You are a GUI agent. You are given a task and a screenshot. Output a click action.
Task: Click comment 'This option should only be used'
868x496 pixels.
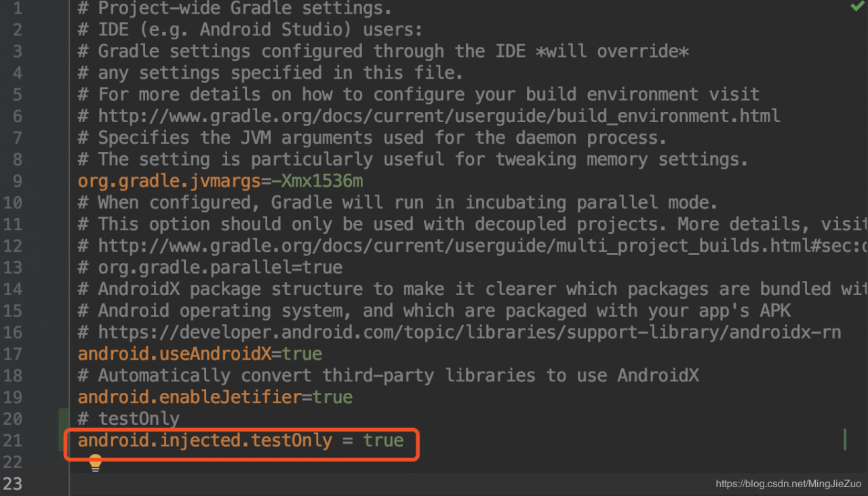(473, 224)
